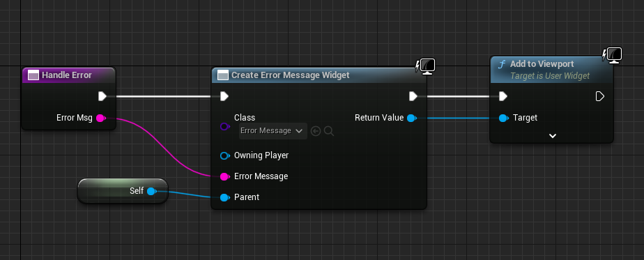Select the Handle Error node title
The height and width of the screenshot is (260, 644).
point(66,75)
